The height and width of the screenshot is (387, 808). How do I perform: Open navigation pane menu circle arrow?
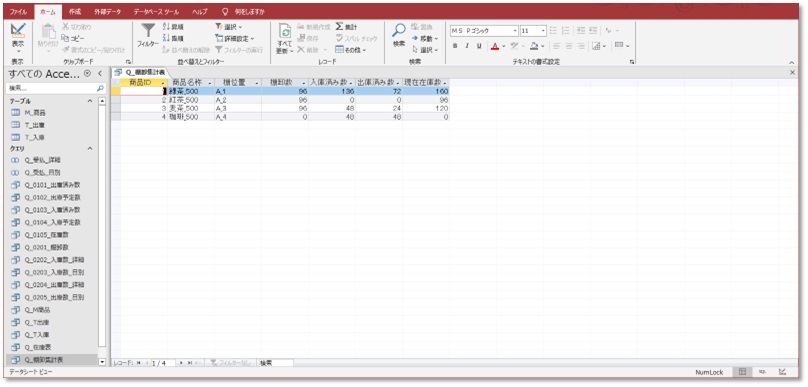(x=88, y=74)
